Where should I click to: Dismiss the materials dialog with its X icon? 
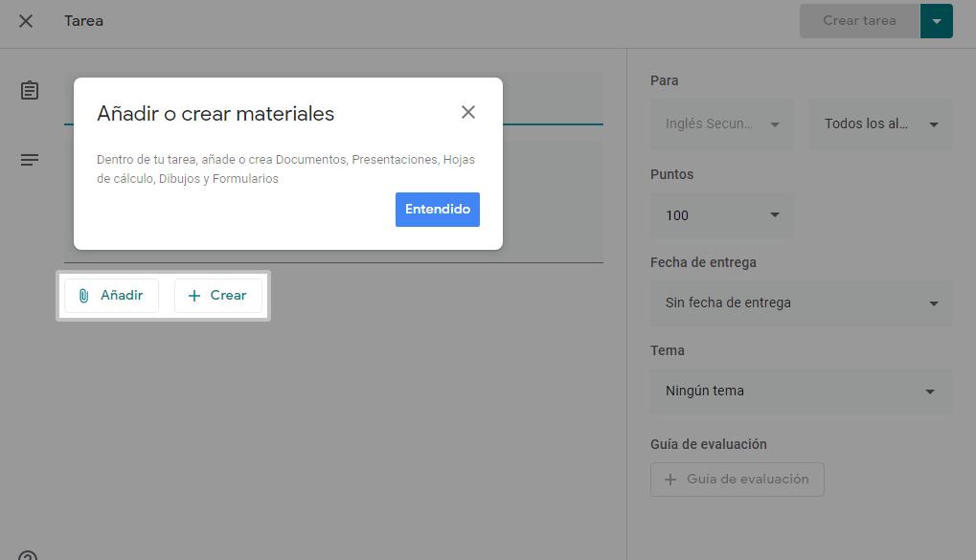(x=468, y=112)
